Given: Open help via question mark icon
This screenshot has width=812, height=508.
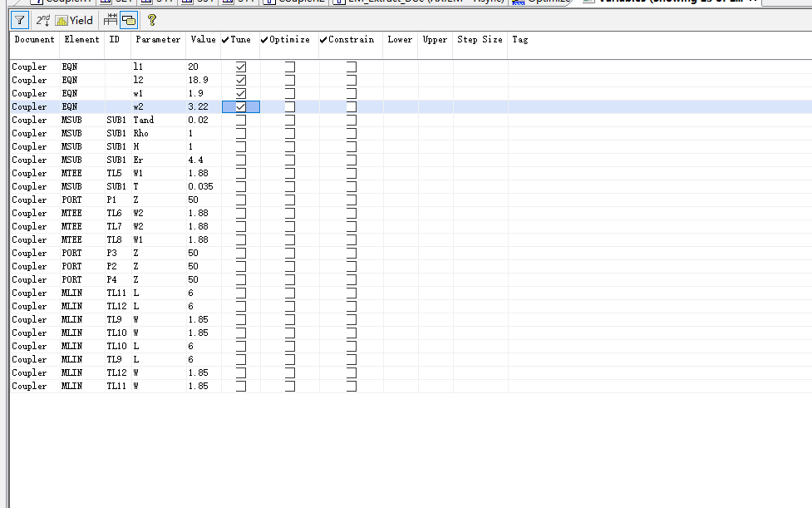Looking at the screenshot, I should [152, 20].
